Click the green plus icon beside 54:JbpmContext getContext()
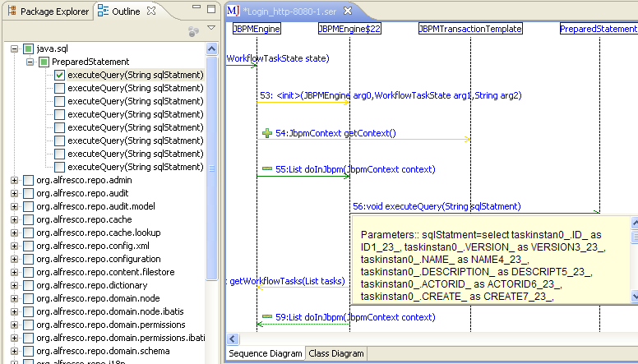This screenshot has width=638, height=364. pos(266,133)
